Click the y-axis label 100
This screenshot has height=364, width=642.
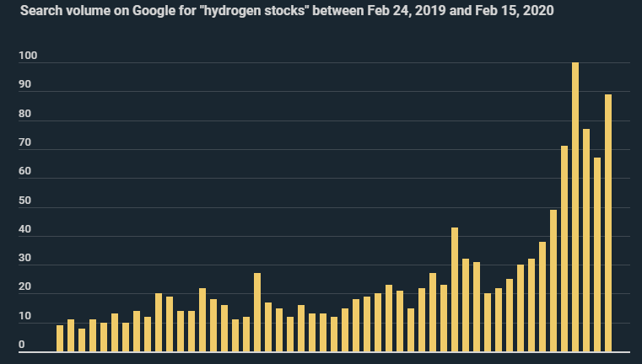point(26,56)
